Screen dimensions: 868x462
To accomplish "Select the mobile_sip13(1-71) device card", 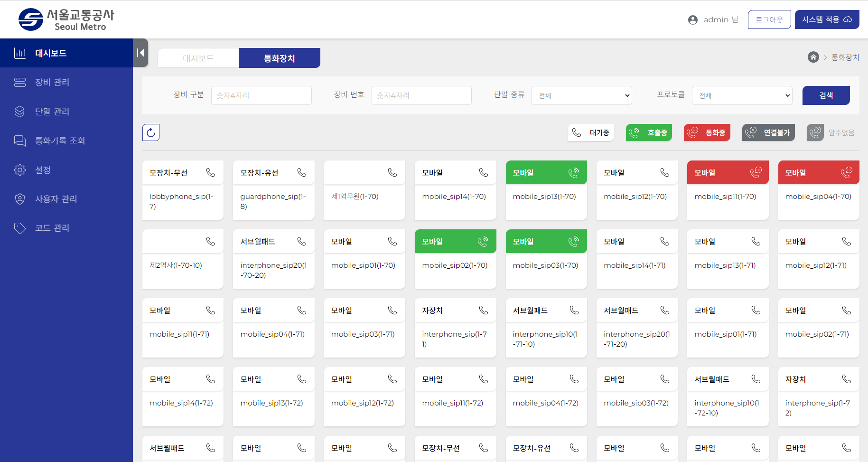I will [728, 259].
